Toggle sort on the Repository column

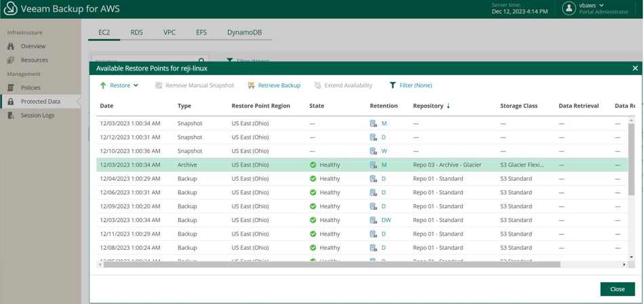click(431, 106)
